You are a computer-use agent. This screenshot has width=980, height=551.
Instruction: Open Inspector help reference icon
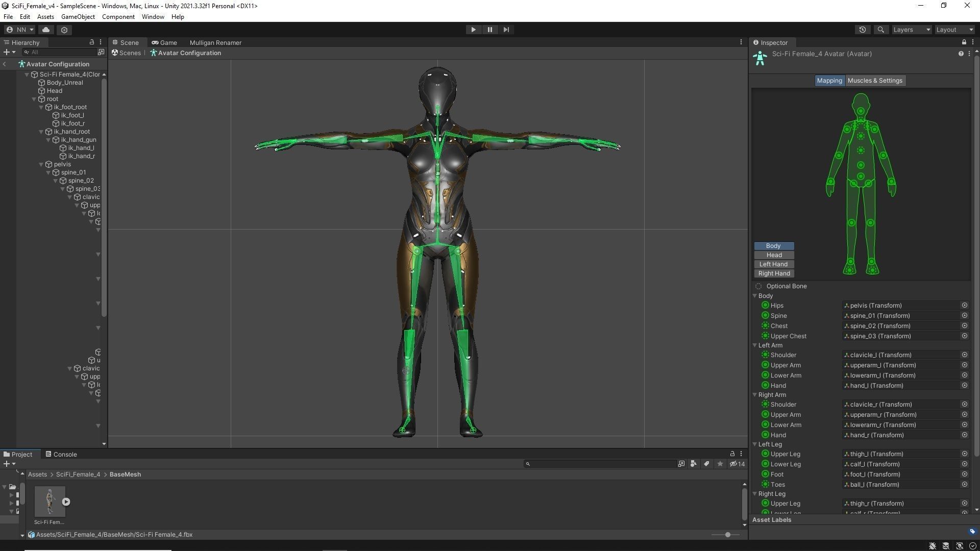(x=961, y=54)
